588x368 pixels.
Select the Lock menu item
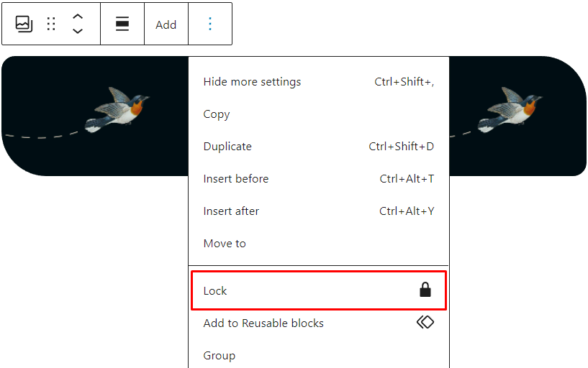point(215,291)
